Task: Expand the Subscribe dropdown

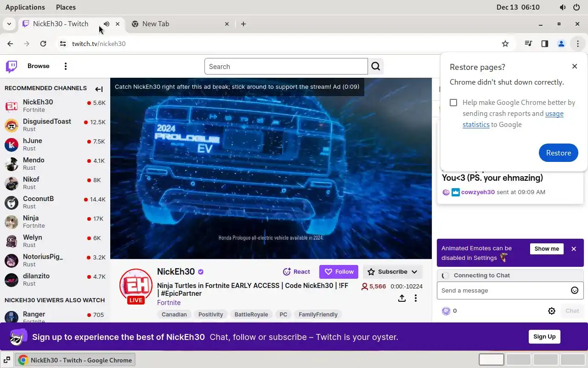Action: point(393,272)
